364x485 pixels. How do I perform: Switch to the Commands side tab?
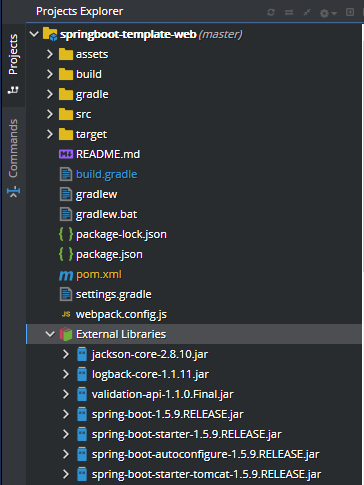tap(13, 148)
